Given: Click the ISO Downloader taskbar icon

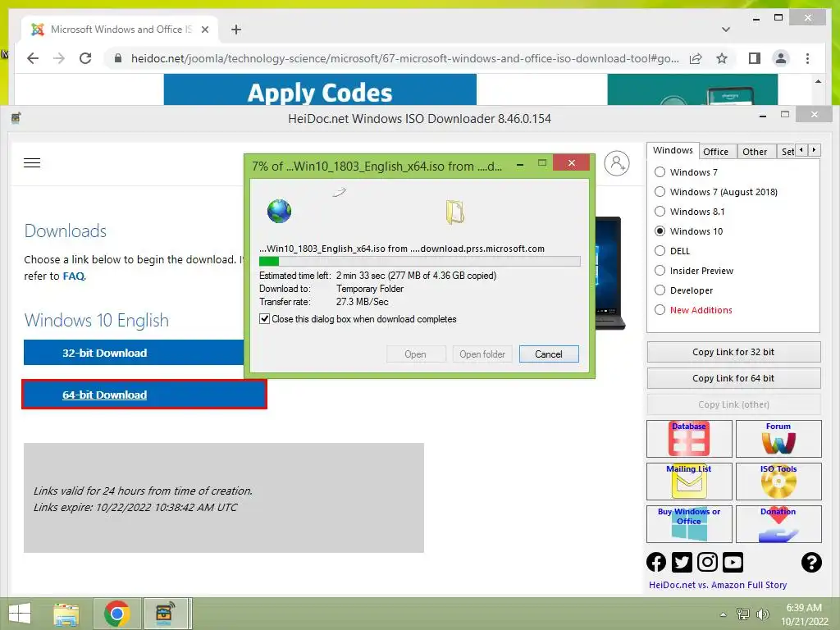Looking at the screenshot, I should (164, 614).
